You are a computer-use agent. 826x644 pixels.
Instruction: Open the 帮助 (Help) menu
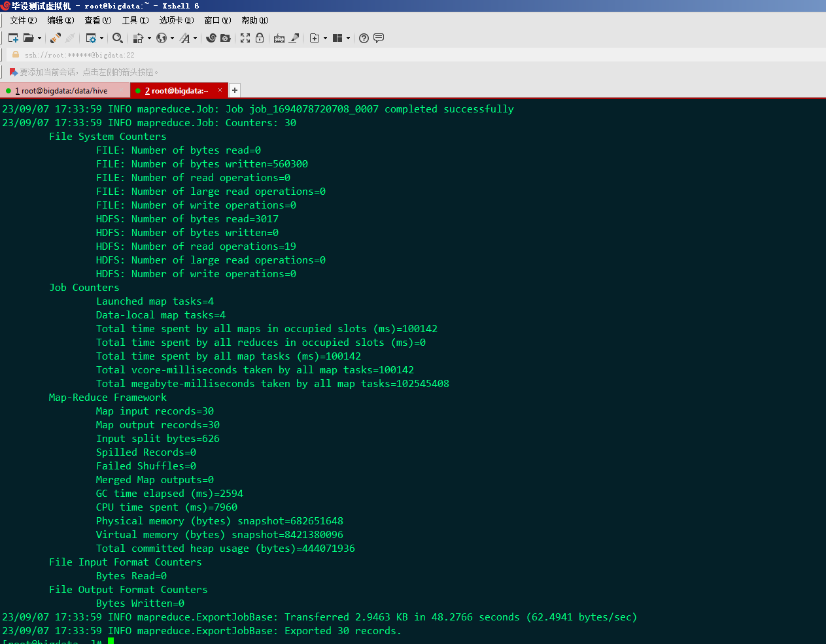pyautogui.click(x=255, y=20)
